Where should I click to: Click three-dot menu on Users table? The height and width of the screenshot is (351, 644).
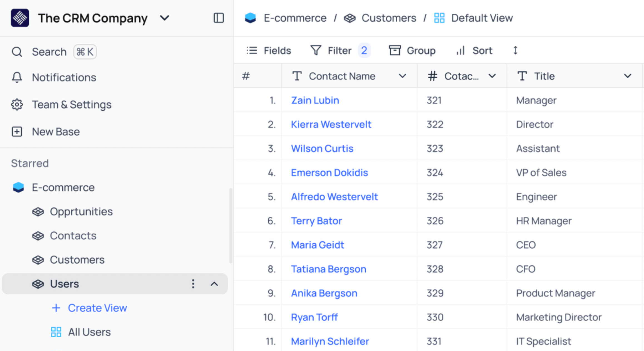pyautogui.click(x=193, y=284)
